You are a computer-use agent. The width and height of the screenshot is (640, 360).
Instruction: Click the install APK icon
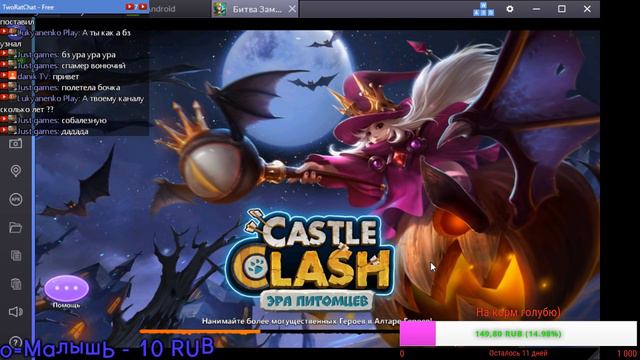[x=16, y=199]
